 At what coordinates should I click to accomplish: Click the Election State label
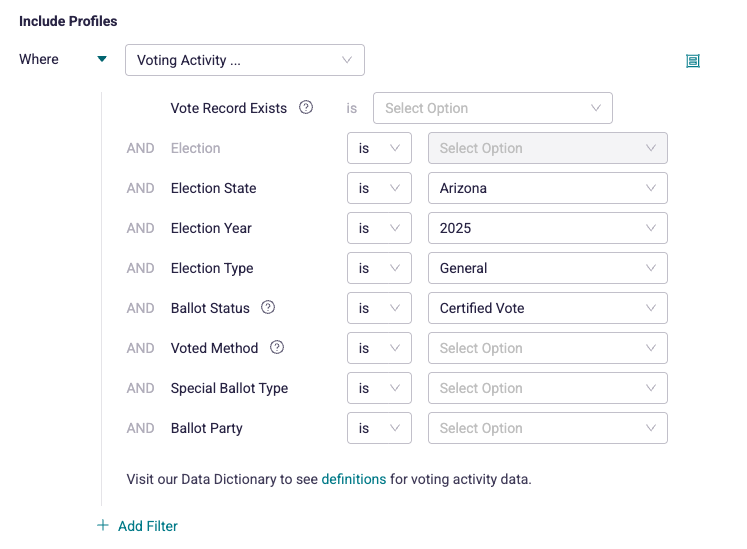point(213,188)
